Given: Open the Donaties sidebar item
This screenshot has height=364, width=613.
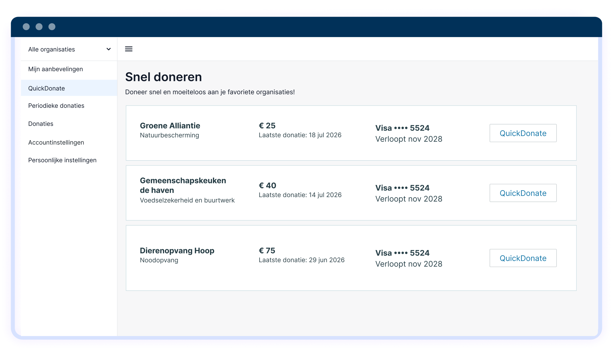Looking at the screenshot, I should point(41,124).
